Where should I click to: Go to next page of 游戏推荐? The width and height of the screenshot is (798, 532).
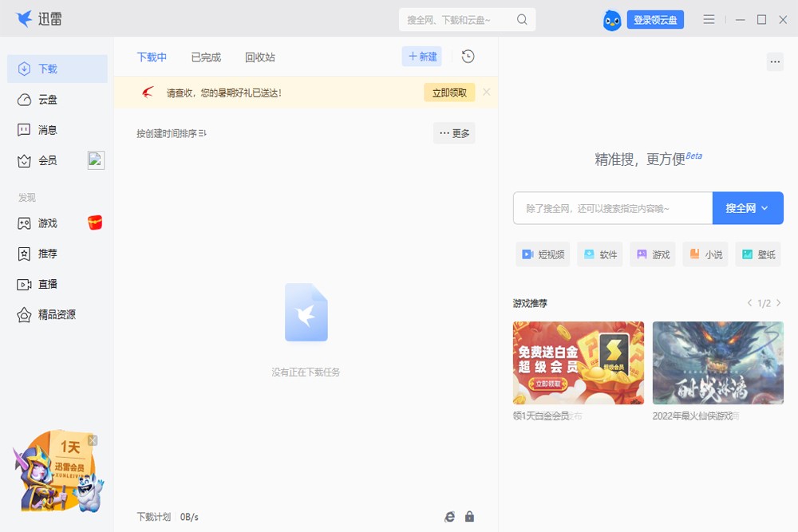[778, 303]
